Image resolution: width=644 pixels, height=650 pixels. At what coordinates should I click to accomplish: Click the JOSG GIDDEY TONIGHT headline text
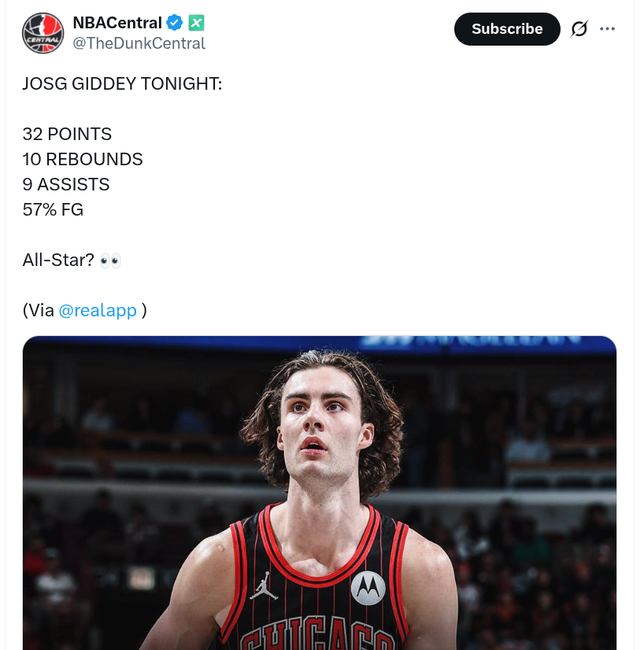(122, 83)
